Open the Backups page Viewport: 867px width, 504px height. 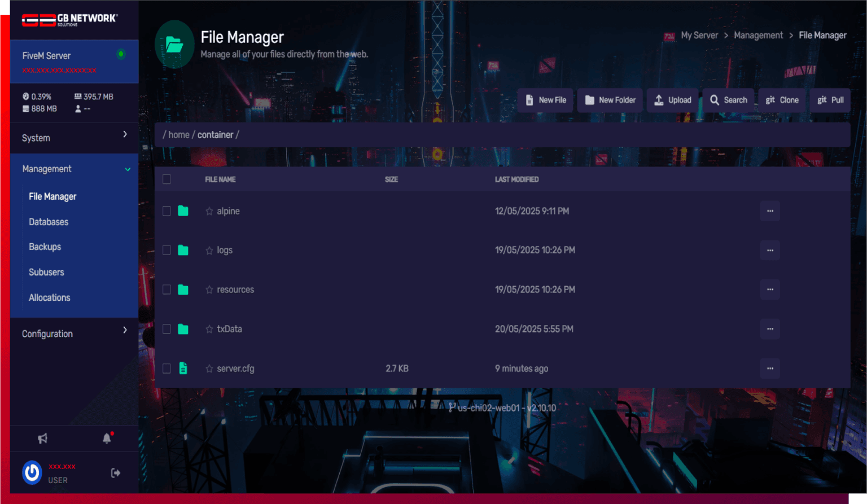(45, 247)
